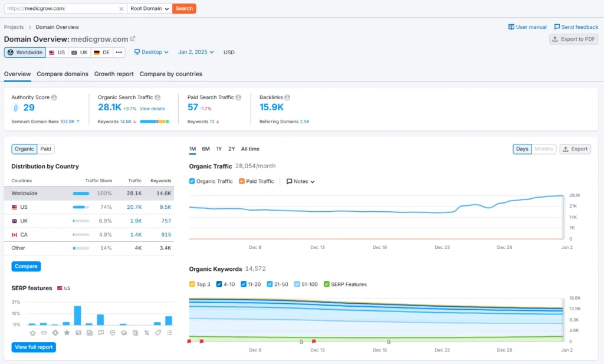Toggle the 21-50 keywords checkbox
The width and height of the screenshot is (604, 364).
pos(270,284)
